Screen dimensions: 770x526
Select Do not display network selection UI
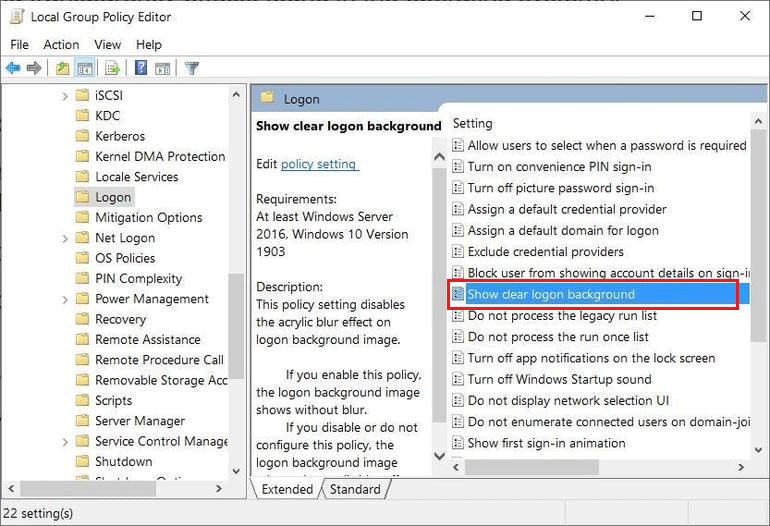click(x=568, y=400)
